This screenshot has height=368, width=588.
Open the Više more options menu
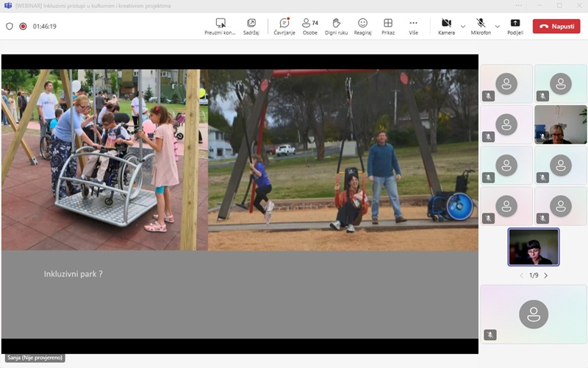(x=413, y=26)
